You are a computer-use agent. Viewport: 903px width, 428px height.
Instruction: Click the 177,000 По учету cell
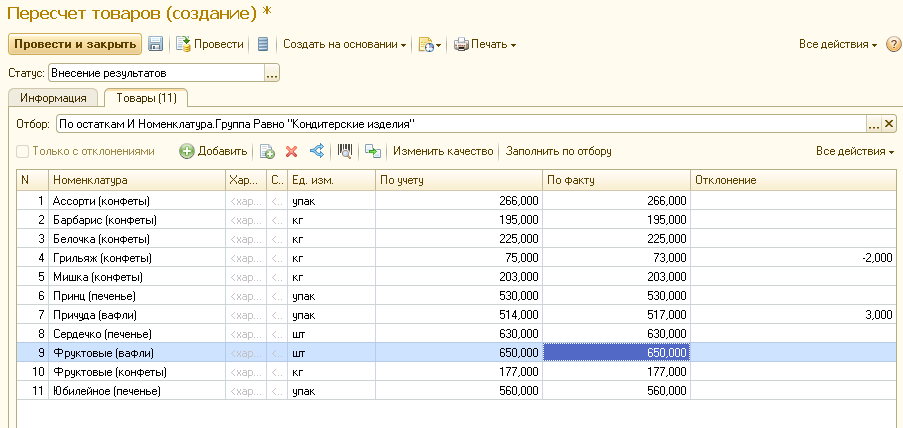click(x=458, y=372)
